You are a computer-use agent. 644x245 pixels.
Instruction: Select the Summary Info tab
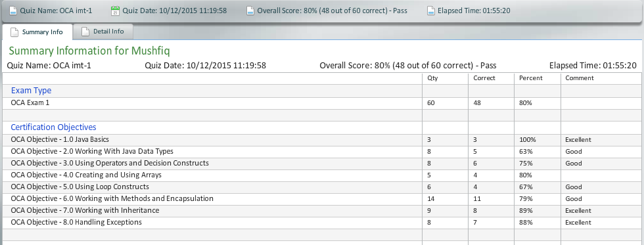pyautogui.click(x=37, y=32)
